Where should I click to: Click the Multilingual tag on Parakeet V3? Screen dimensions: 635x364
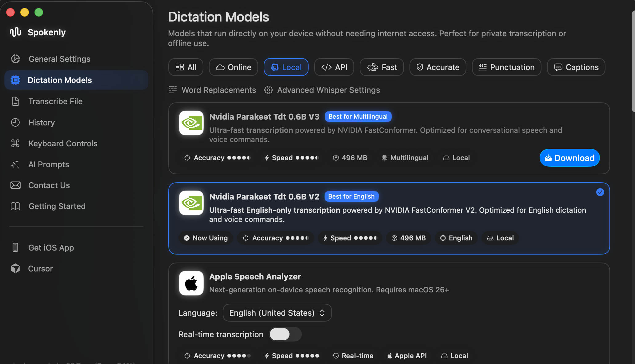tap(405, 158)
